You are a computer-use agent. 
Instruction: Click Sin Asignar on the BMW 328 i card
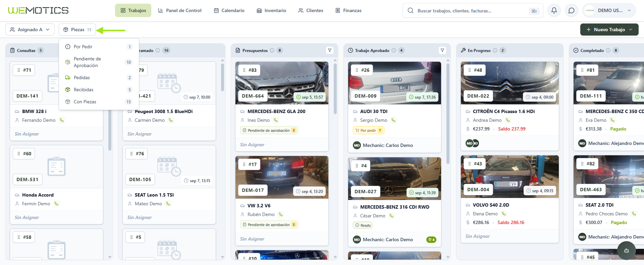27,134
